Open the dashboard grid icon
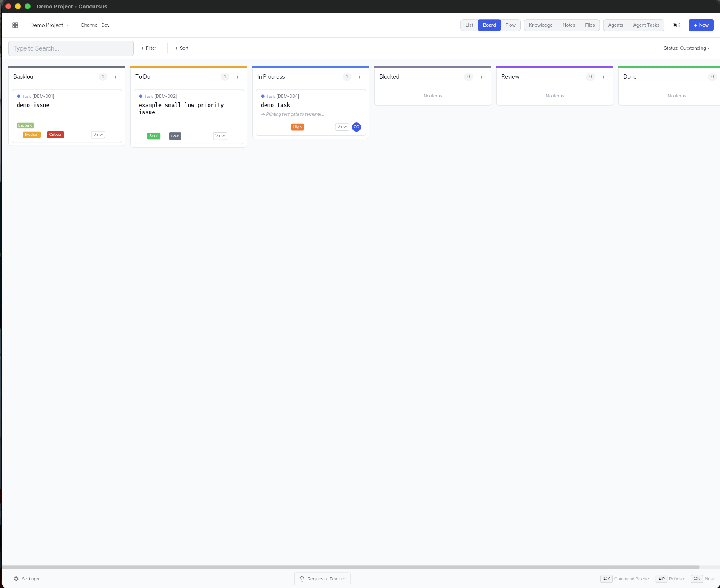This screenshot has height=588, width=720. (x=15, y=25)
